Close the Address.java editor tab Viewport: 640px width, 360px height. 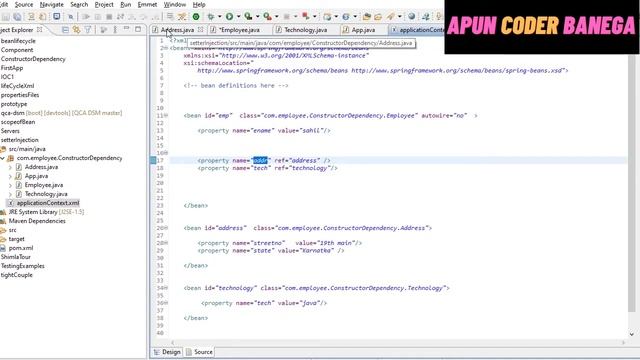[200, 30]
